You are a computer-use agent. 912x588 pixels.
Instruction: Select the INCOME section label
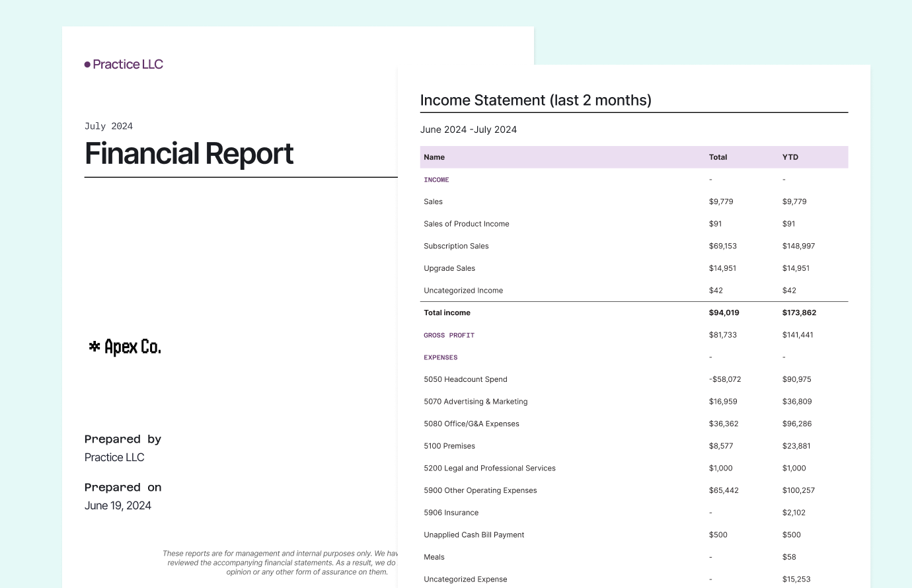click(436, 180)
